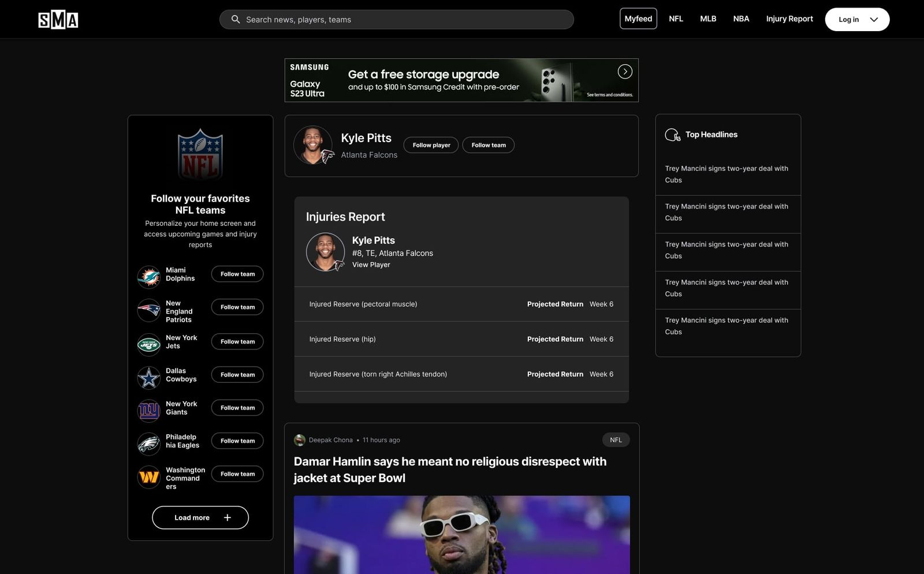
Task: Click the Samsung ad arrow icon
Action: 625,72
